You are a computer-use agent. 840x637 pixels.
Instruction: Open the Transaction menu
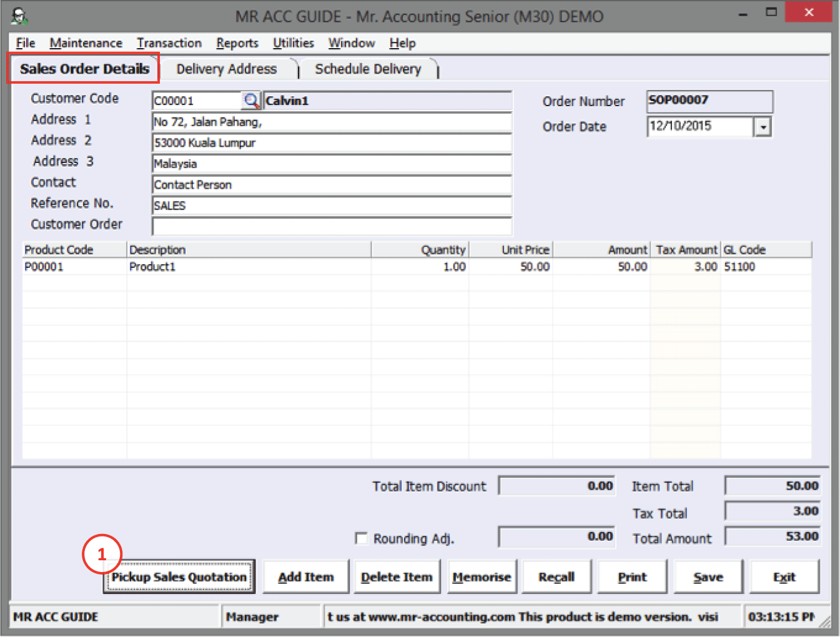169,43
